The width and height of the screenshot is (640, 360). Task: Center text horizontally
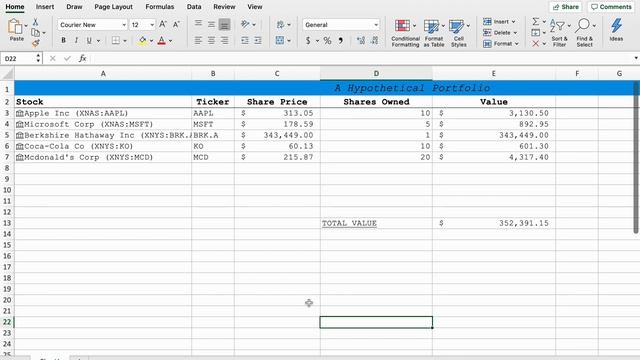pyautogui.click(x=211, y=40)
